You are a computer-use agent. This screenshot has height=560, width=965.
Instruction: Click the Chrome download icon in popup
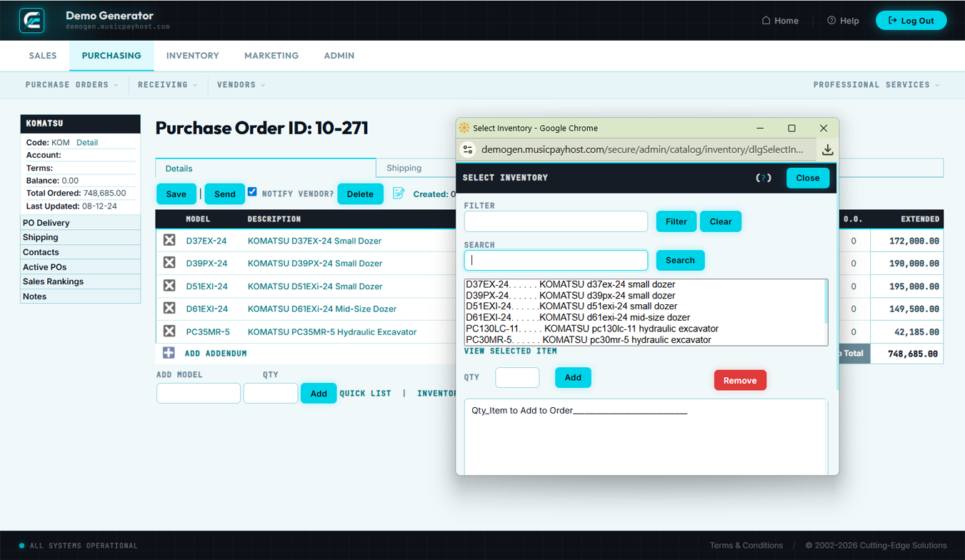[x=827, y=150]
